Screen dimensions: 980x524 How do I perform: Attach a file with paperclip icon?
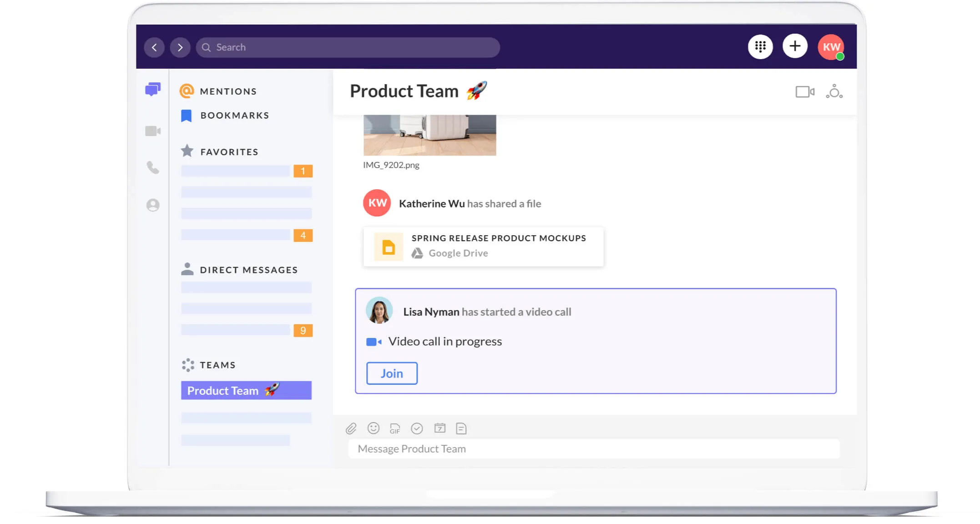point(351,428)
